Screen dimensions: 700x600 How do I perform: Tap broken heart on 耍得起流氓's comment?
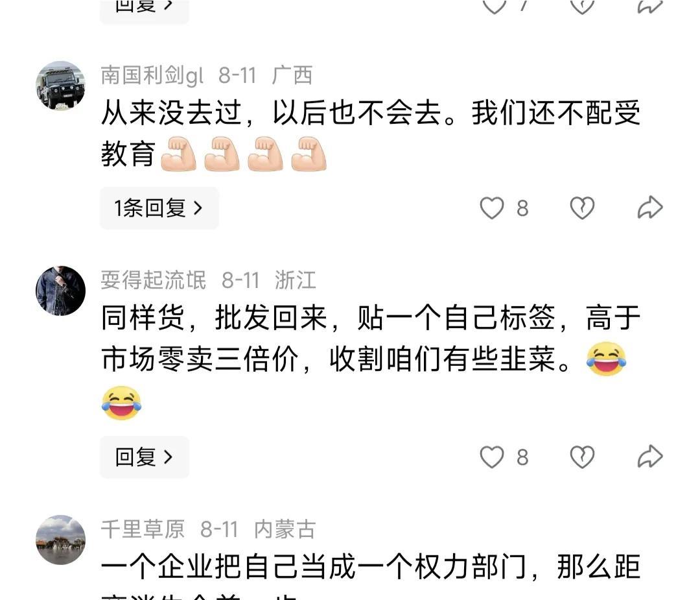pyautogui.click(x=582, y=457)
